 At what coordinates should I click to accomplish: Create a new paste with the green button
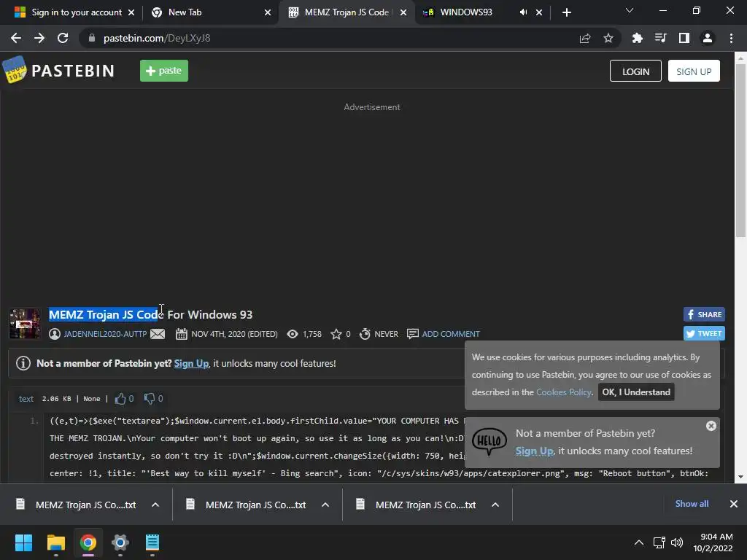[x=164, y=71]
